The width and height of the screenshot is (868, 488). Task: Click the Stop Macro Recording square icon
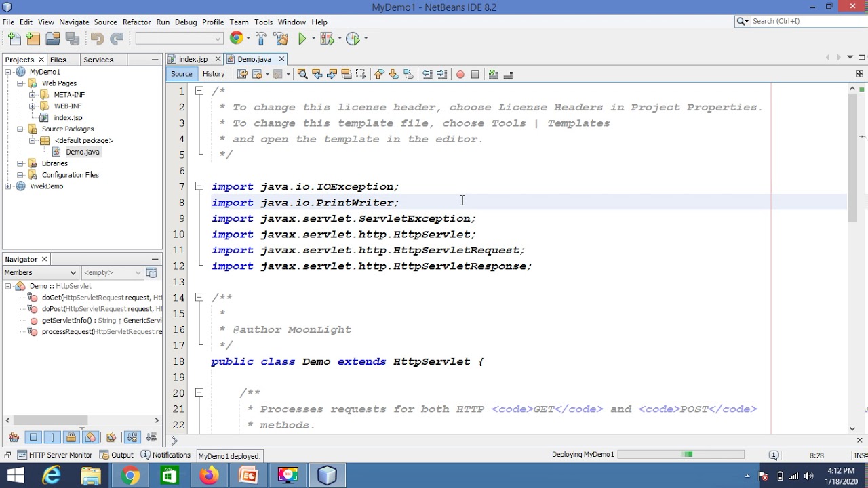pos(475,75)
